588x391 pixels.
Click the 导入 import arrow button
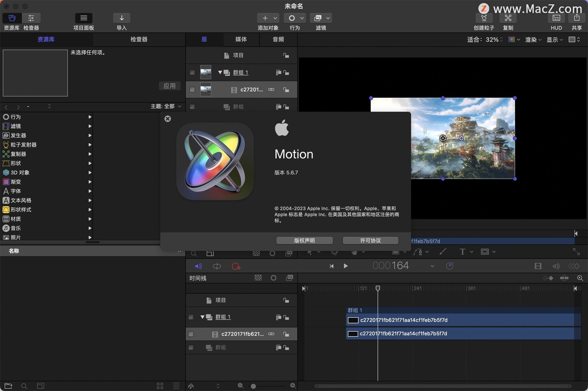tap(122, 18)
